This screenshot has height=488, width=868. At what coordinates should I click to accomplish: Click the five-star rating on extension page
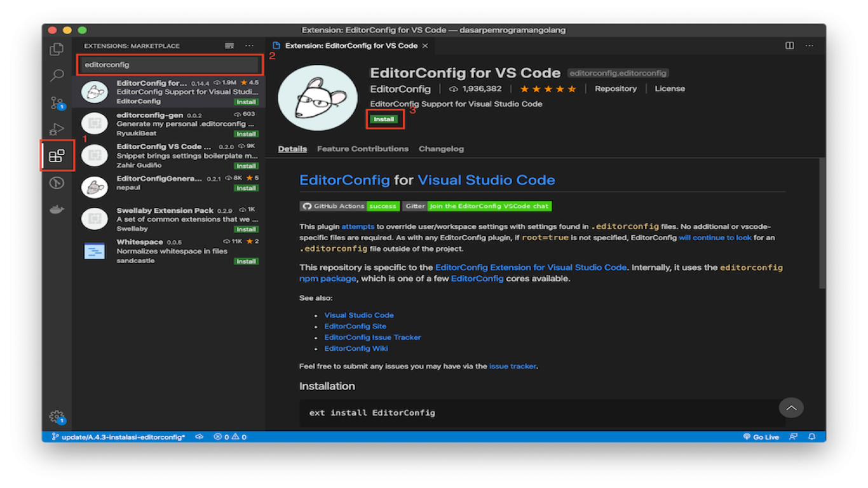point(548,89)
